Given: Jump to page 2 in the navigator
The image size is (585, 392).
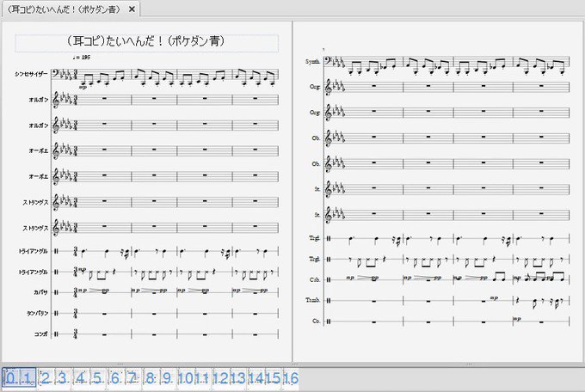Looking at the screenshot, I should [x=46, y=378].
